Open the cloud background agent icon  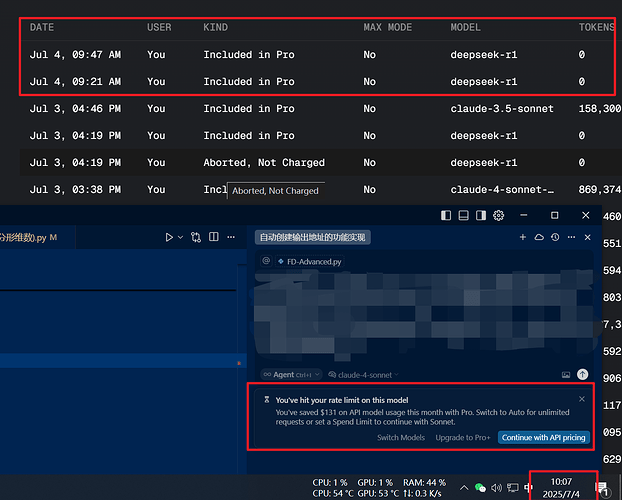click(x=539, y=237)
